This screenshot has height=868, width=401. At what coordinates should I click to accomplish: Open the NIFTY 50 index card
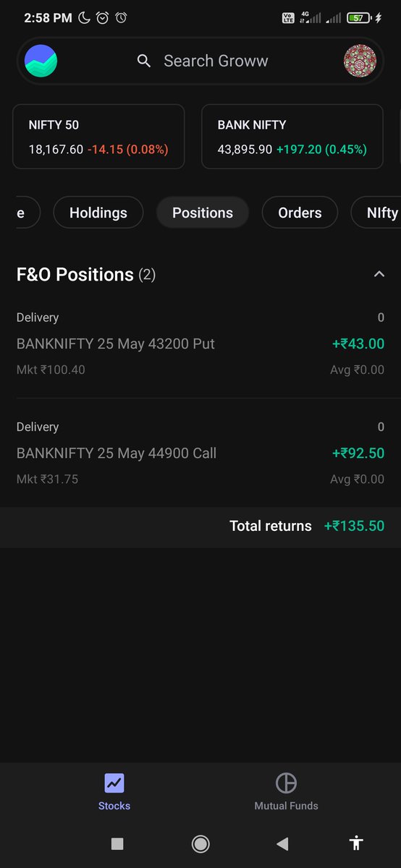coord(98,137)
